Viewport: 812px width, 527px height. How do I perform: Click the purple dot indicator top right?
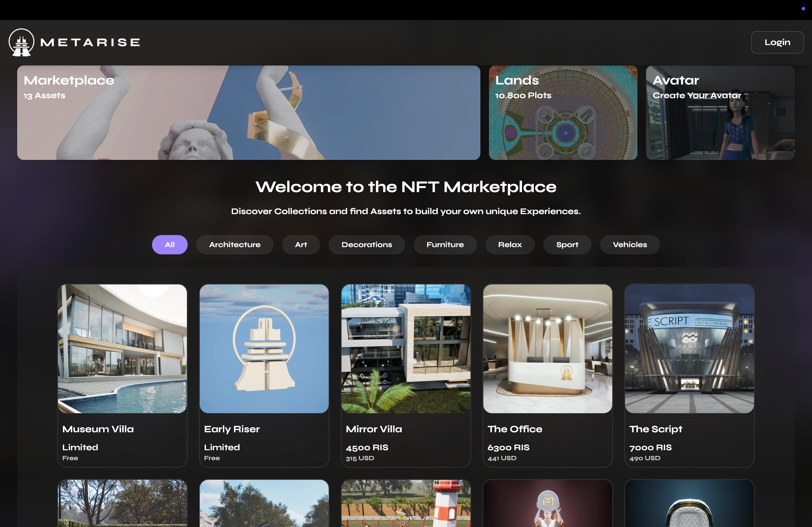click(803, 9)
